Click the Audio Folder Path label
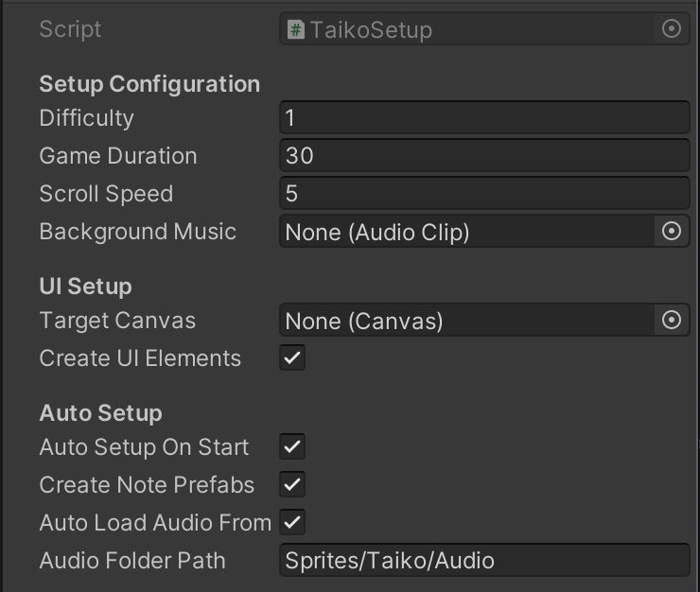The height and width of the screenshot is (592, 700). coord(132,561)
